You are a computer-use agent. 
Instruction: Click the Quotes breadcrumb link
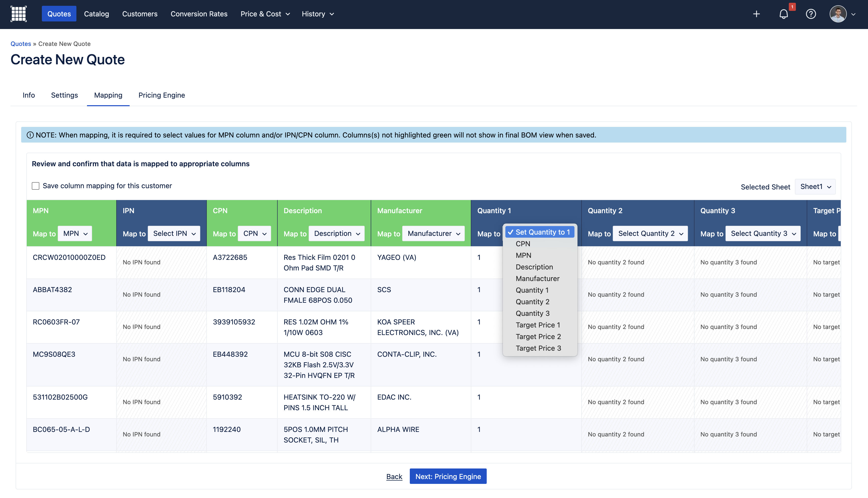20,44
